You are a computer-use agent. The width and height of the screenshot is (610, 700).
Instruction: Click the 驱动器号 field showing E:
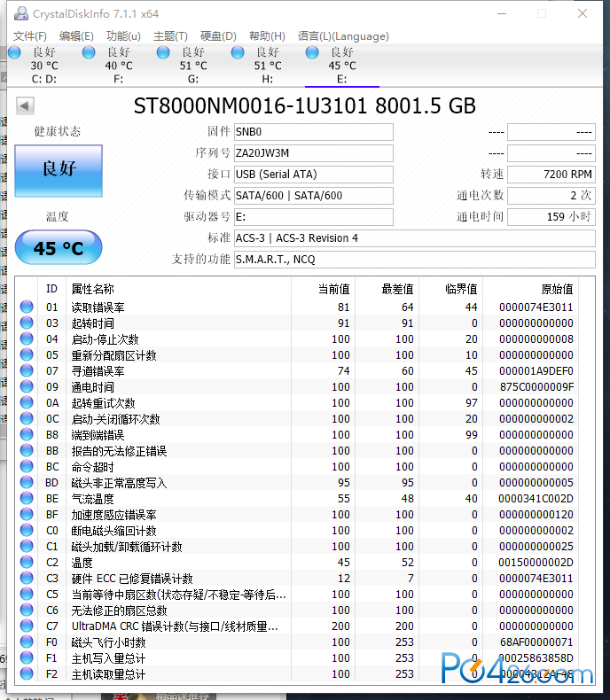(x=314, y=217)
